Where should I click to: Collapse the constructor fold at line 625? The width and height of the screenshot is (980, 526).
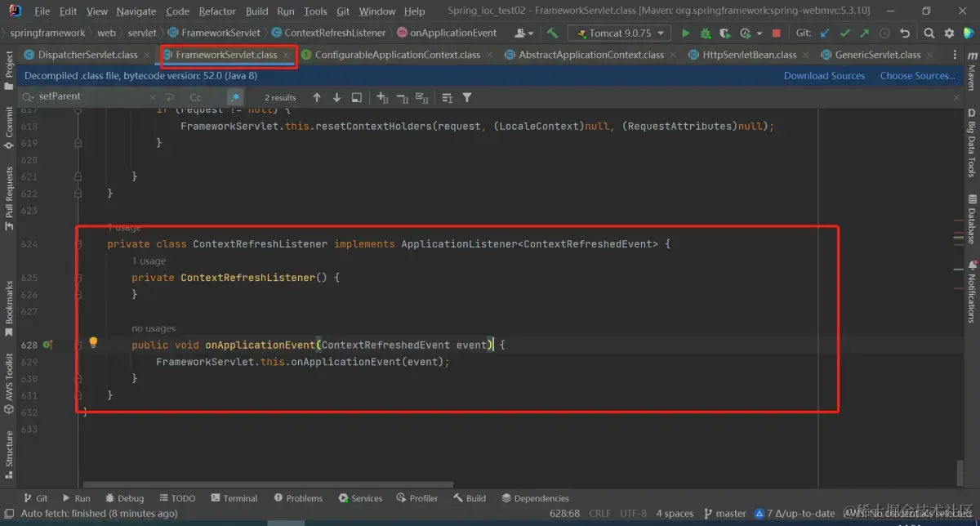[x=78, y=278]
